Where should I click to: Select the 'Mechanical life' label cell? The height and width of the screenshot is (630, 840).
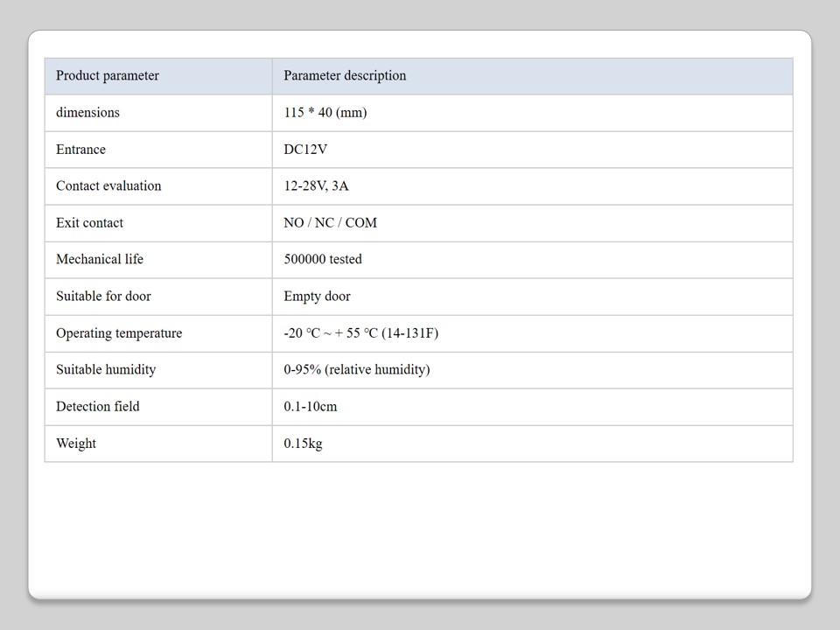100,260
